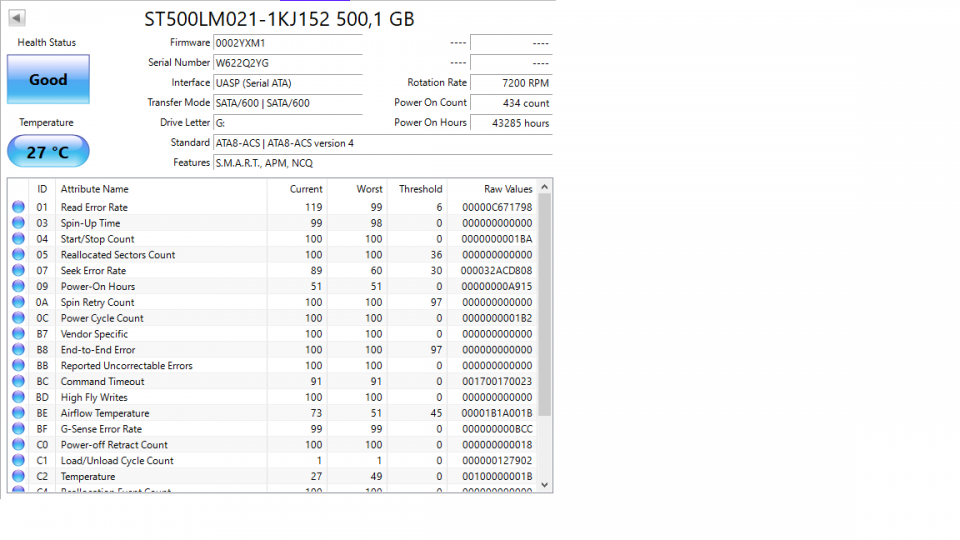Click status orb for Read Error Rate
The image size is (960, 540).
click(18, 207)
